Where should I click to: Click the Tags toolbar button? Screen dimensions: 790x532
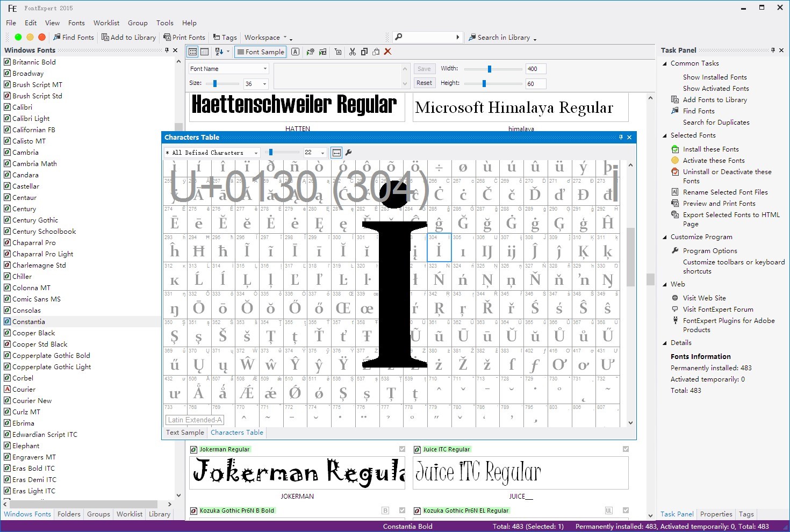(x=225, y=37)
